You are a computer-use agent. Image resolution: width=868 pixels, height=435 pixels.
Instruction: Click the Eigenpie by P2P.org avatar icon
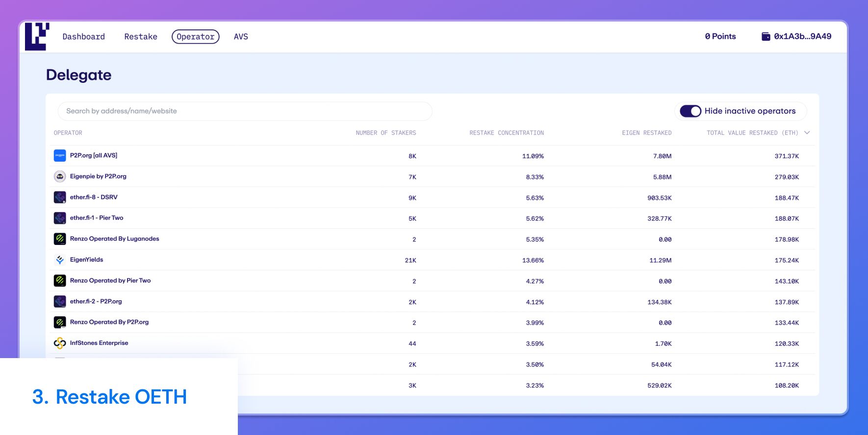point(60,176)
